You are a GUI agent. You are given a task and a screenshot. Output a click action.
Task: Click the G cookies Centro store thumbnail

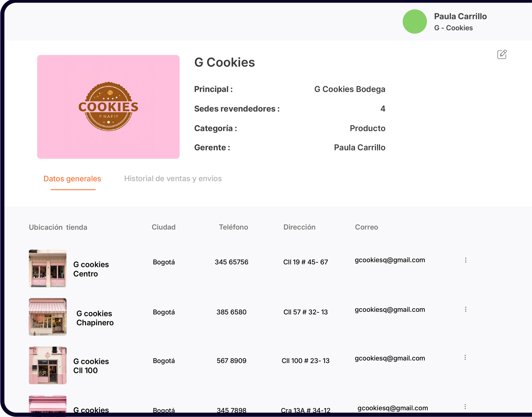tap(48, 268)
